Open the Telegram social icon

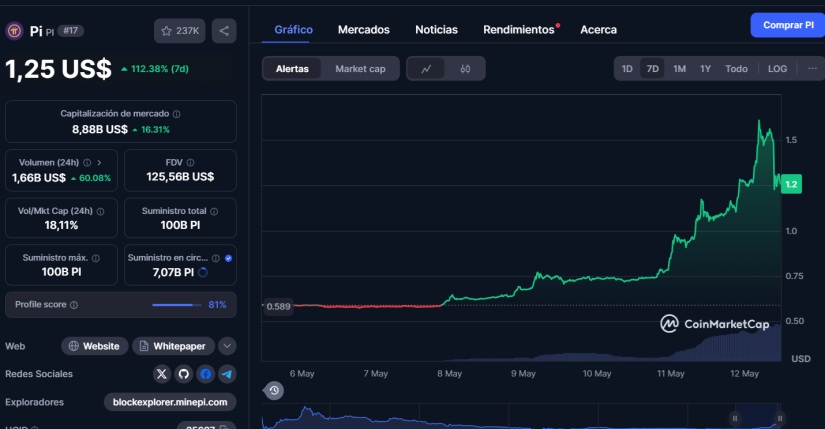tap(227, 374)
